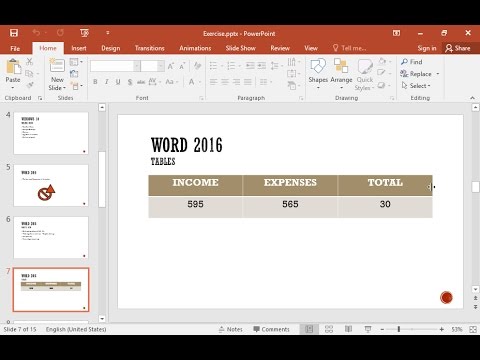Increase font size icon
Image resolution: width=480 pixels, height=360 pixels.
pos(171,66)
